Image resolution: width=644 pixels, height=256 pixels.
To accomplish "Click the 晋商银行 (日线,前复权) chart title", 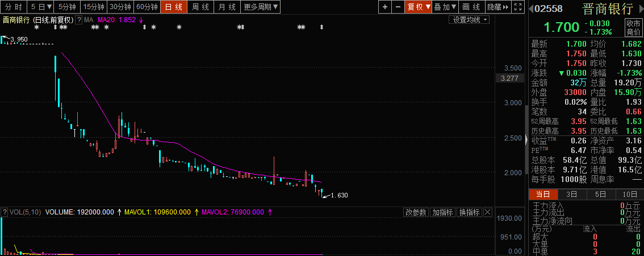I will click(37, 20).
